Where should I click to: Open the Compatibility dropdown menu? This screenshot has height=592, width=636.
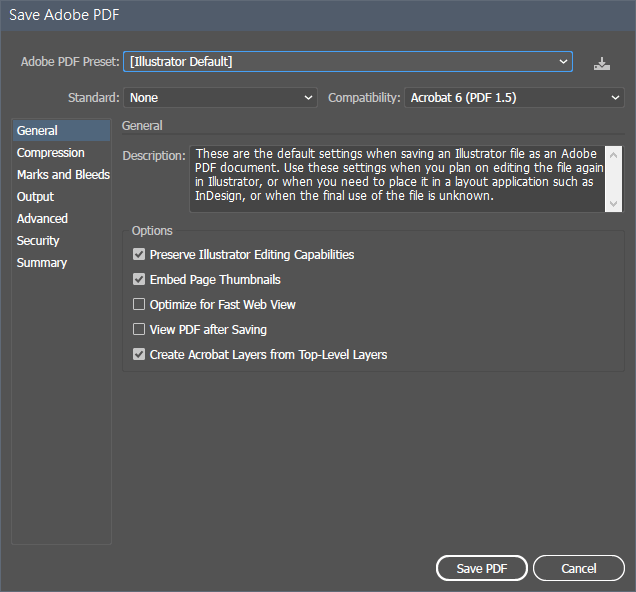click(514, 98)
